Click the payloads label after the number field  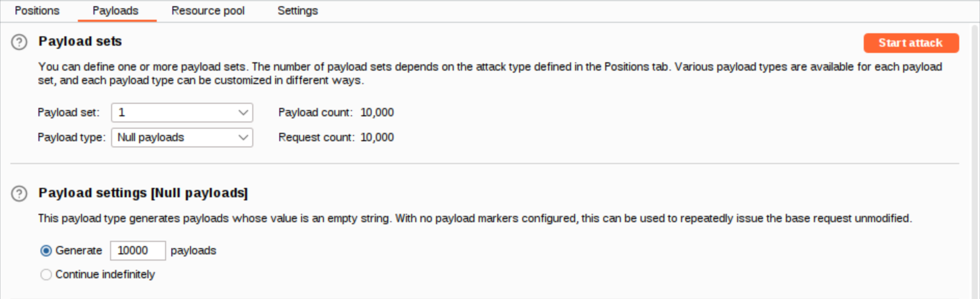point(193,251)
